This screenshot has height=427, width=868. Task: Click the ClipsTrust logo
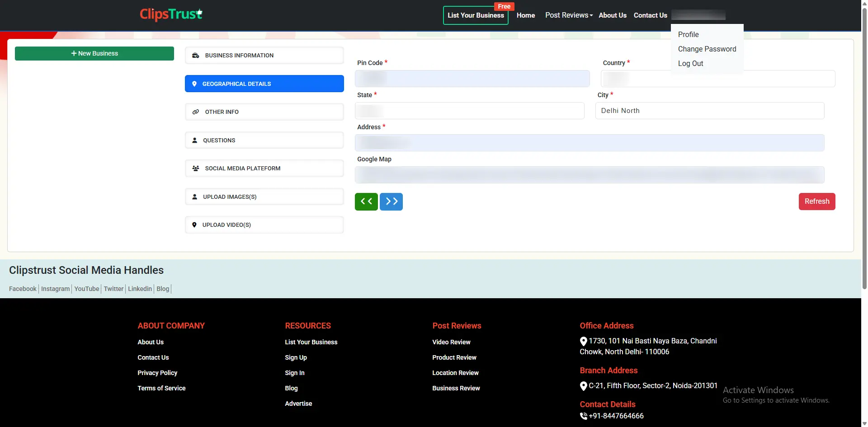pos(171,14)
